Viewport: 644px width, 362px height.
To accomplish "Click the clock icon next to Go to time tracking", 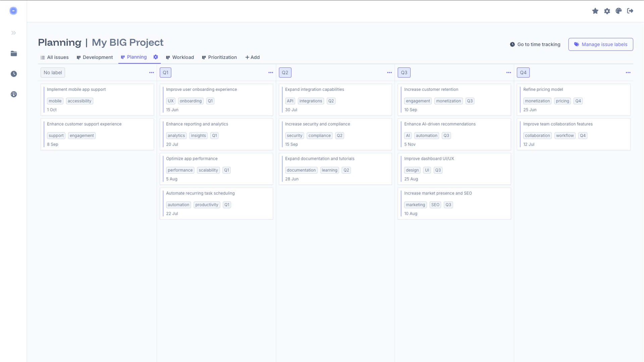I will click(x=512, y=44).
